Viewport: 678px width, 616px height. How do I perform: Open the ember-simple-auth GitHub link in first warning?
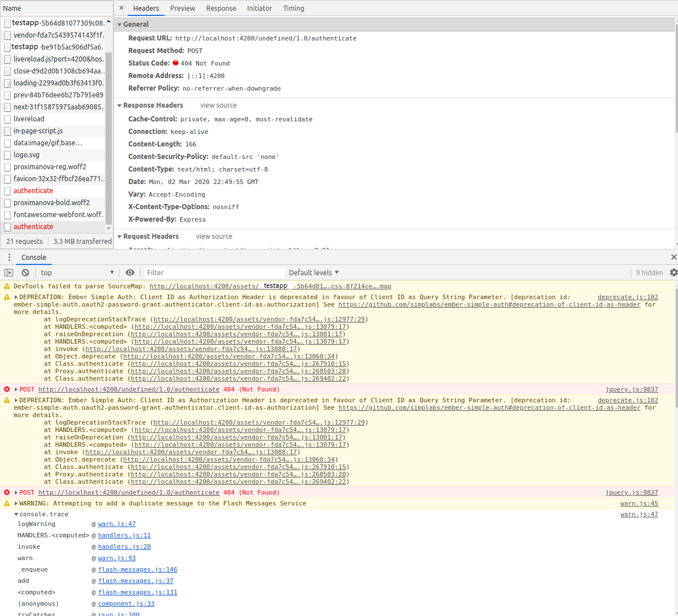[x=489, y=304]
